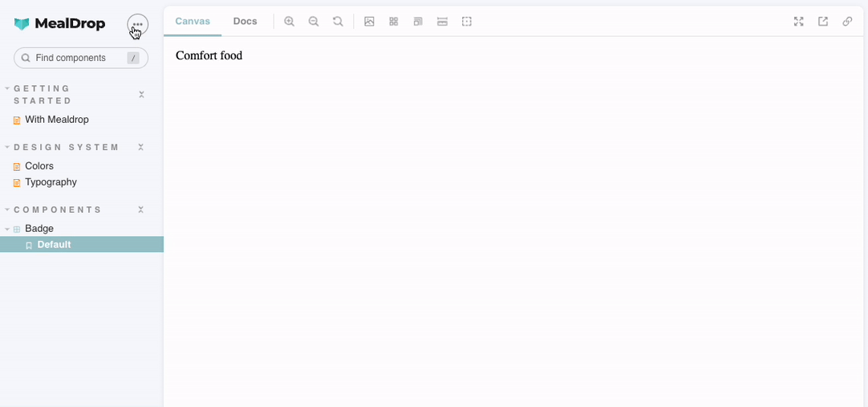Click the Comfort food badge text

coord(209,55)
